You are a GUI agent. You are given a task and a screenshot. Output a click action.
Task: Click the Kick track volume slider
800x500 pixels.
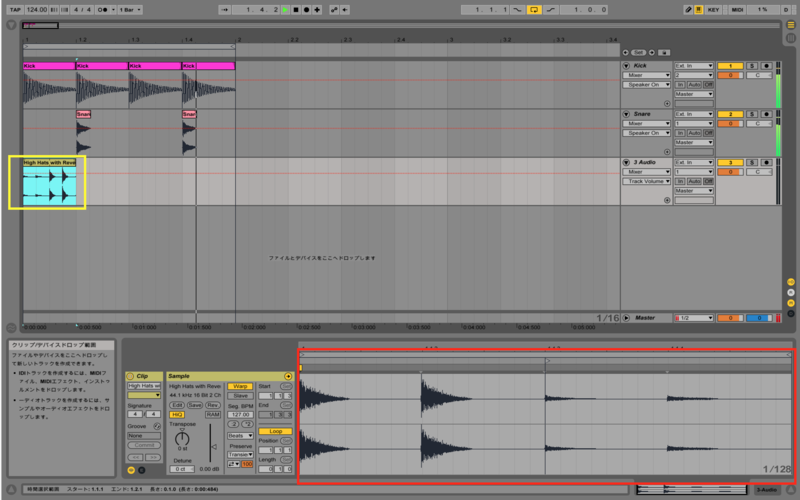tap(730, 76)
